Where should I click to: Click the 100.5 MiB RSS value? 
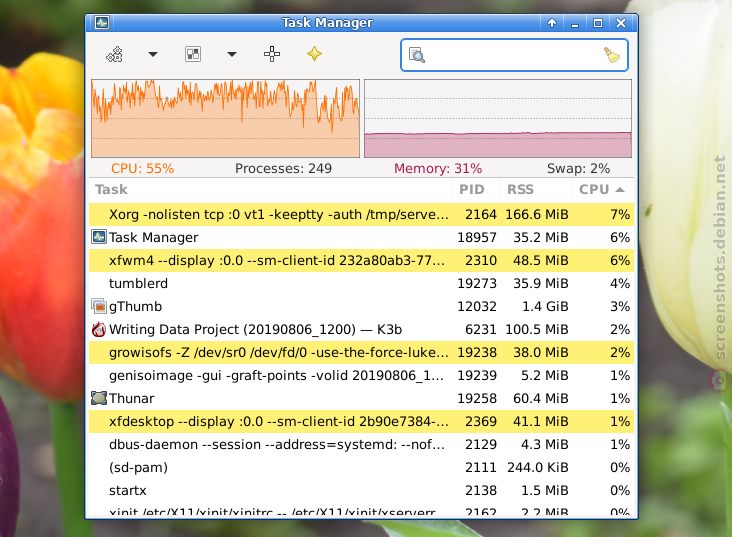(537, 329)
